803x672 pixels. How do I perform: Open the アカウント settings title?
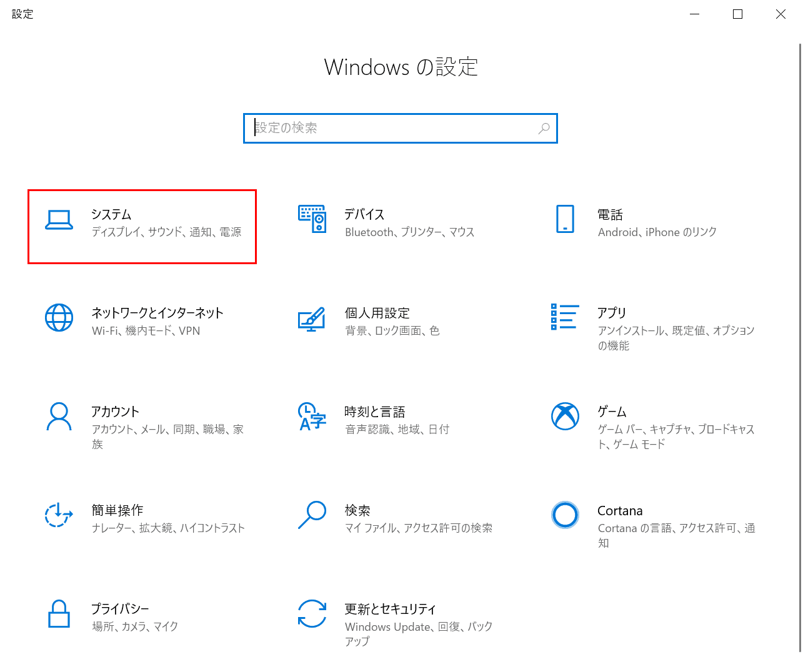click(x=115, y=412)
